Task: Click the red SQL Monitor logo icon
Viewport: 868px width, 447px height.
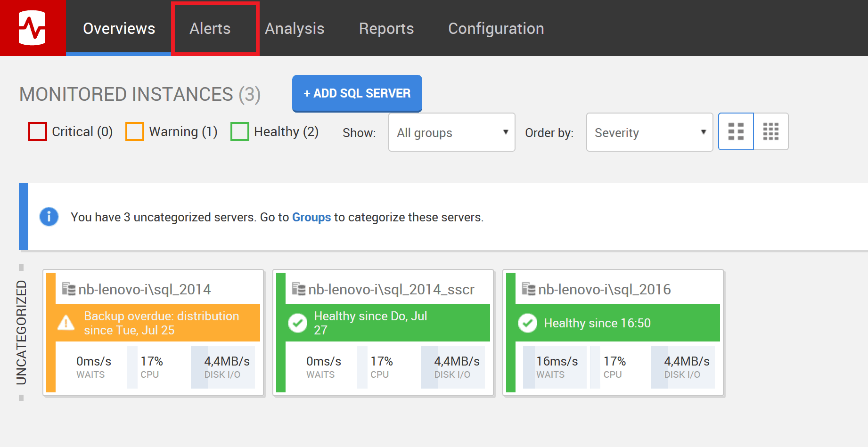Action: tap(33, 28)
